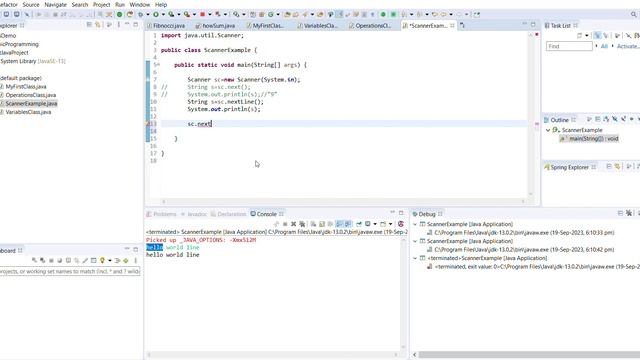Open the Search menu
The image size is (640, 360).
coord(80,4)
